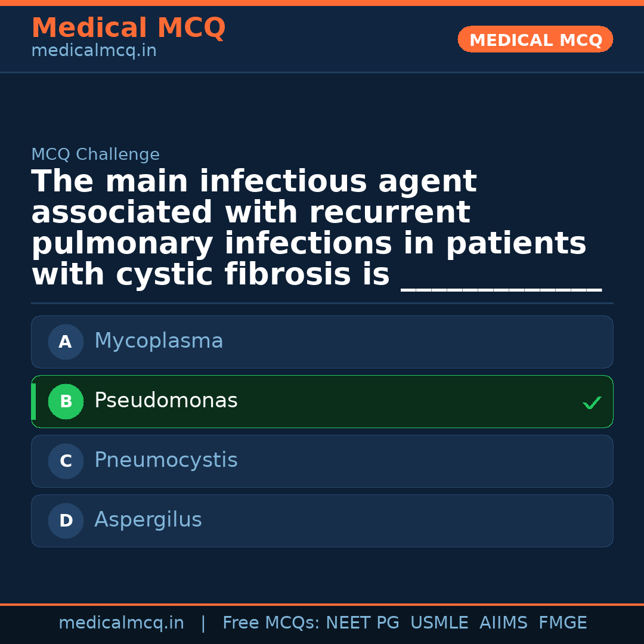644x644 pixels.
Task: Click the letter D circle badge
Action: pyautogui.click(x=66, y=521)
